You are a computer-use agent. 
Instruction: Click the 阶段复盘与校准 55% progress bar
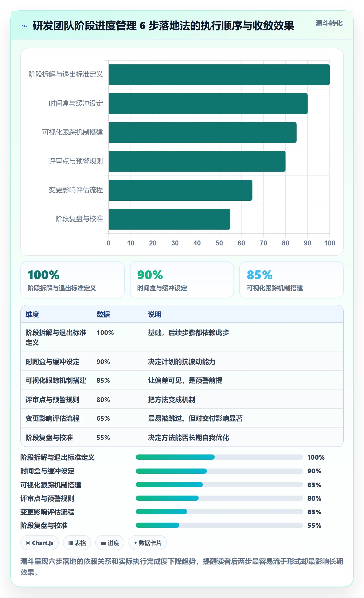pos(219,525)
